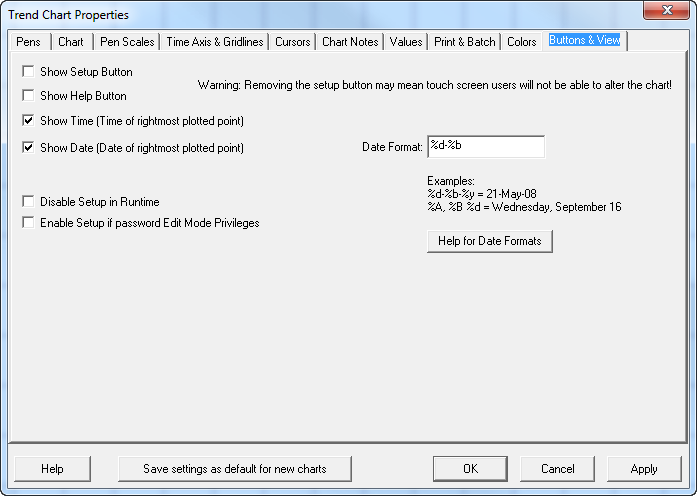Go to Time Axis & Gridlines tab
Image resolution: width=697 pixels, height=496 pixels.
point(215,42)
